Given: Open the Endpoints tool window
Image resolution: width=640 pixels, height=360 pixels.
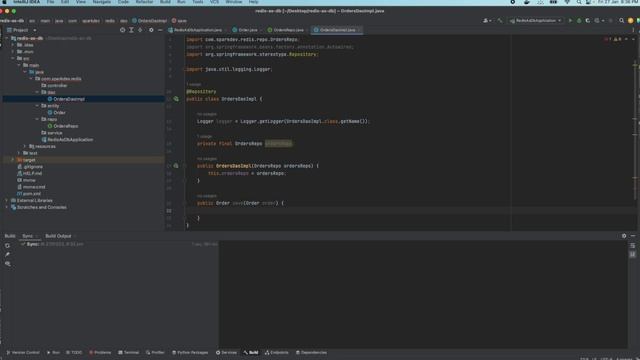Looking at the screenshot, I should coord(276,352).
